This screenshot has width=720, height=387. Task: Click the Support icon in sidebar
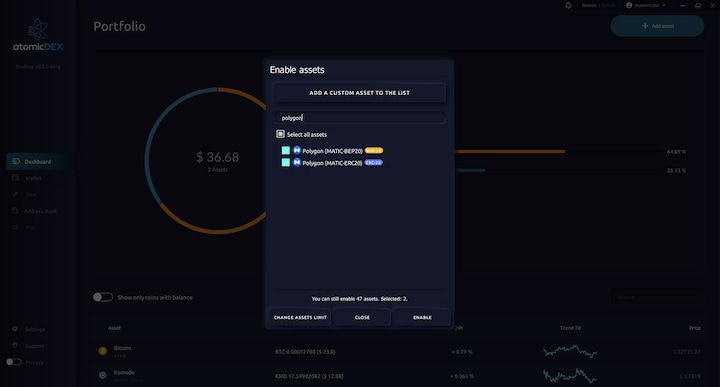[15, 346]
